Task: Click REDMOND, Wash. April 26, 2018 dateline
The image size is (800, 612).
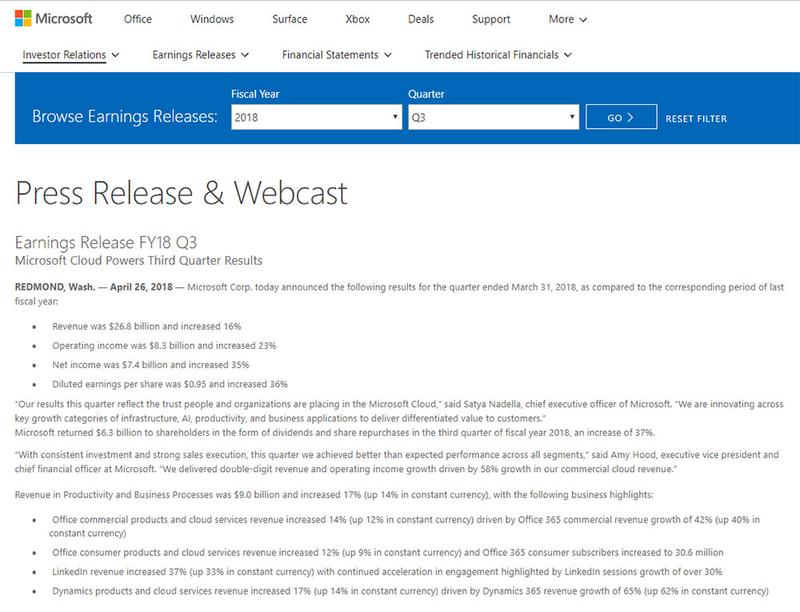Action: 94,287
